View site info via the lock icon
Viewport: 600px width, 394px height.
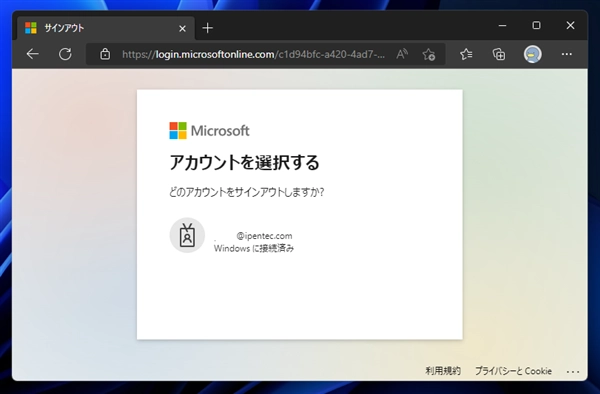coord(105,54)
